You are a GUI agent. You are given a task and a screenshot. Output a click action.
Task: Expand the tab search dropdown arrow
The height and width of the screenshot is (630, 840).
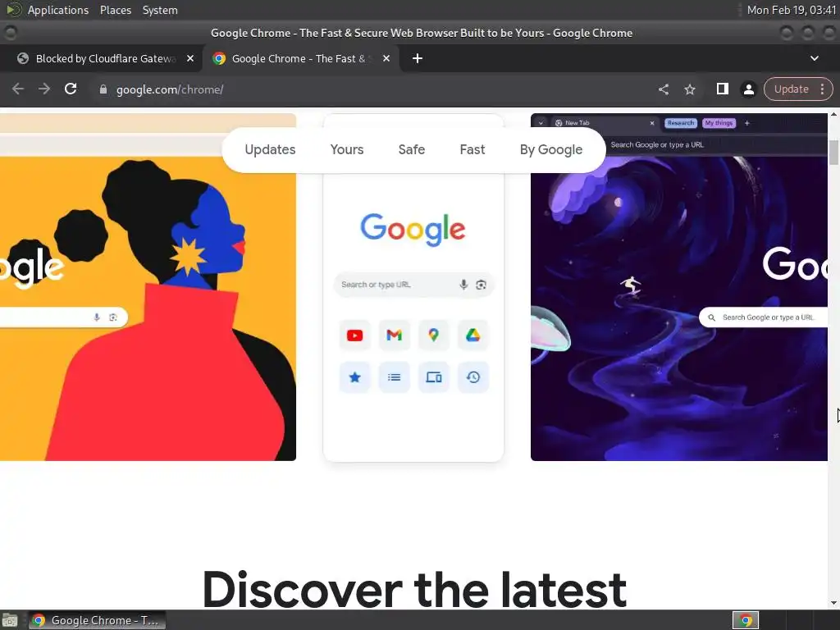(x=815, y=58)
